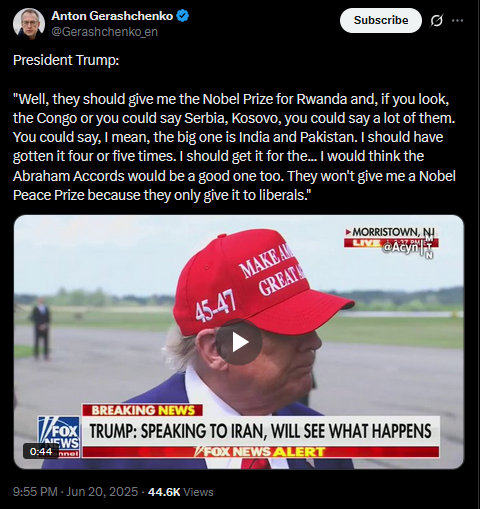
Task: Open the Anton Gerashchenko display name link
Action: 112,16
